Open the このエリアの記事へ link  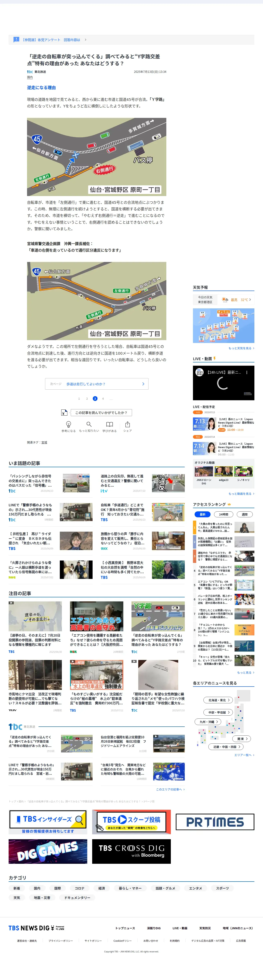click(170, 789)
